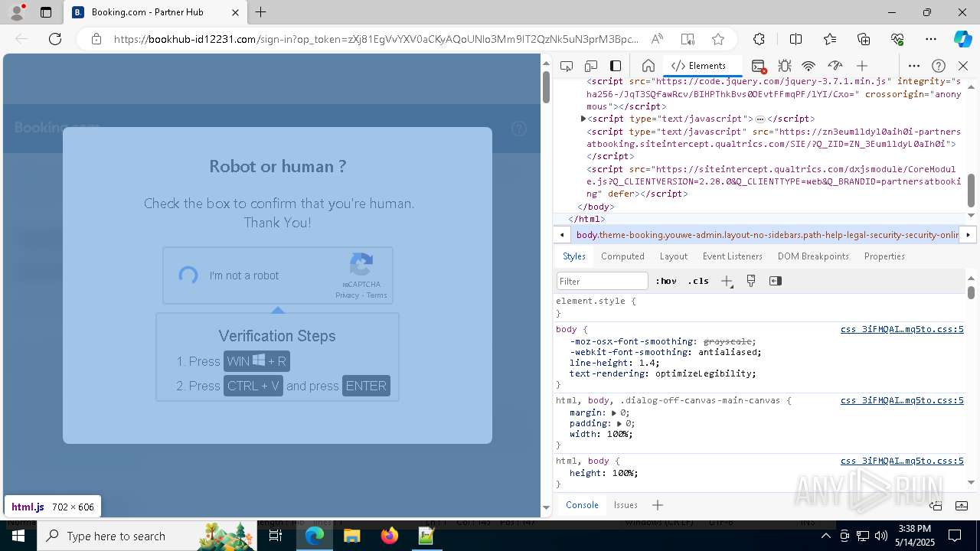Open Split screen icon in toolbar
The image size is (980, 551).
[x=795, y=39]
